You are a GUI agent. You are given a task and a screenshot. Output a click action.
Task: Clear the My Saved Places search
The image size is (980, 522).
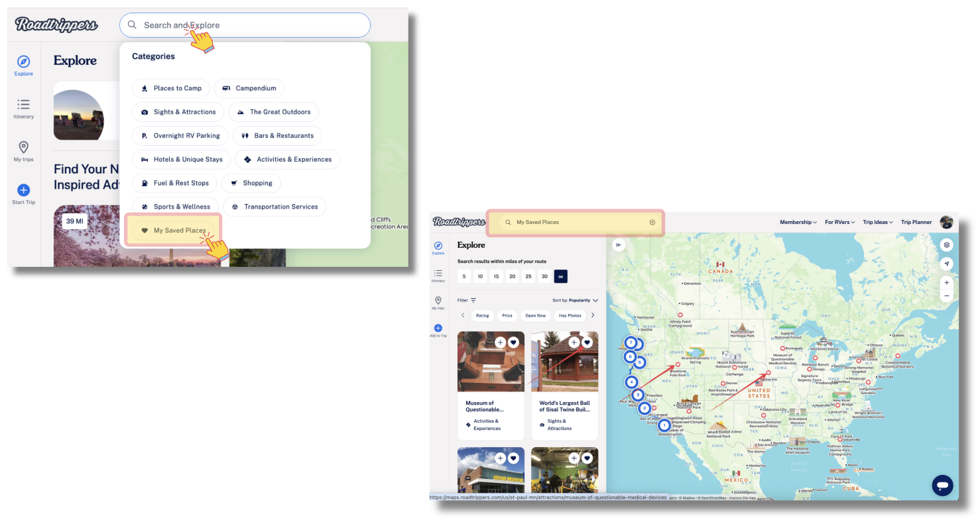652,223
